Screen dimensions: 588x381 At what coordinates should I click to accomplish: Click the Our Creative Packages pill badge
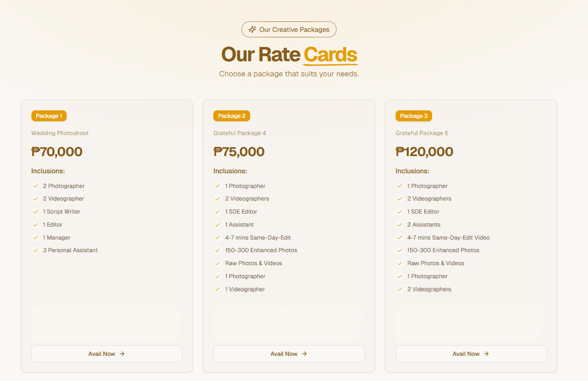point(289,29)
